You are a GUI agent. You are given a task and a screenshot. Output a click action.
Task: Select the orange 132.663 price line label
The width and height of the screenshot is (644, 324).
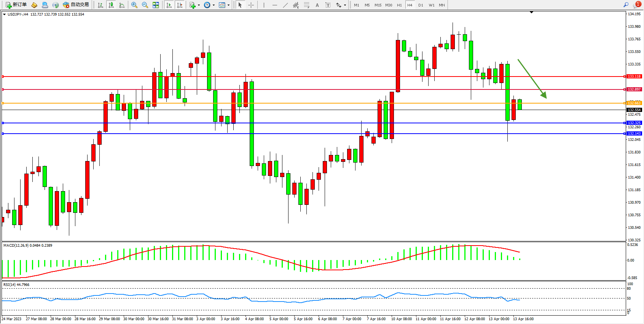[634, 103]
